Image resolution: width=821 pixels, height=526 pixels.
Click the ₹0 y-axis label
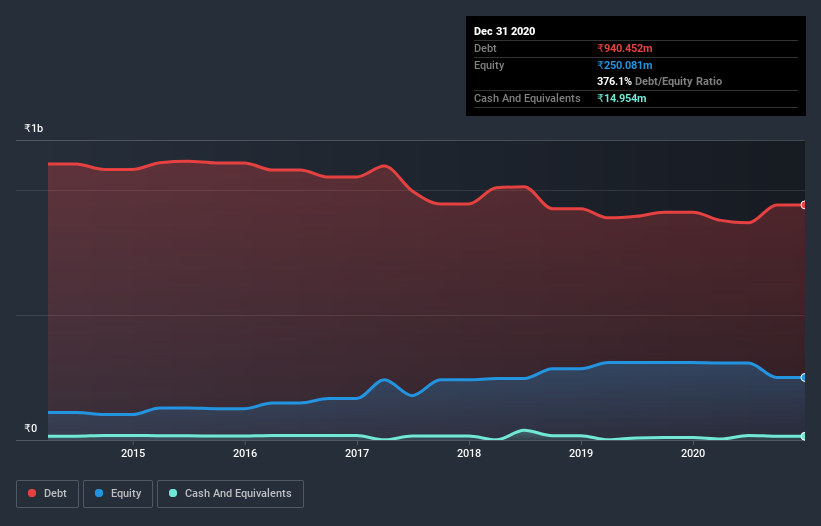31,428
